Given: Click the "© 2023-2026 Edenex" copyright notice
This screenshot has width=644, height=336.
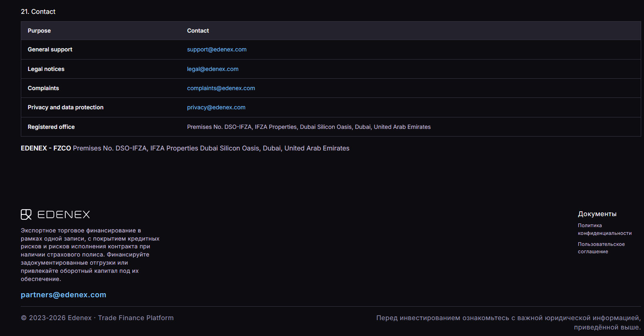Looking at the screenshot, I should coord(97,318).
